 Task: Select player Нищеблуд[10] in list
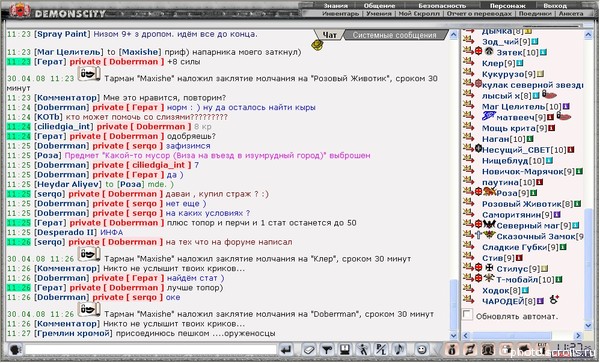(x=513, y=161)
